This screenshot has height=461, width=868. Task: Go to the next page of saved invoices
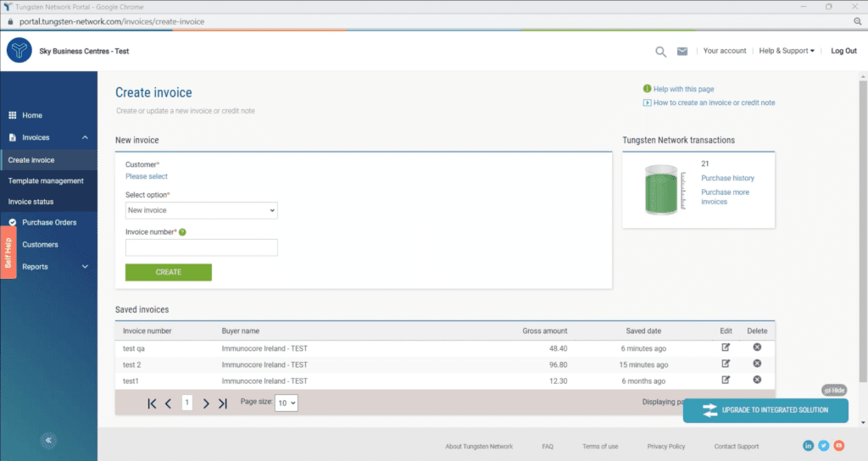206,403
